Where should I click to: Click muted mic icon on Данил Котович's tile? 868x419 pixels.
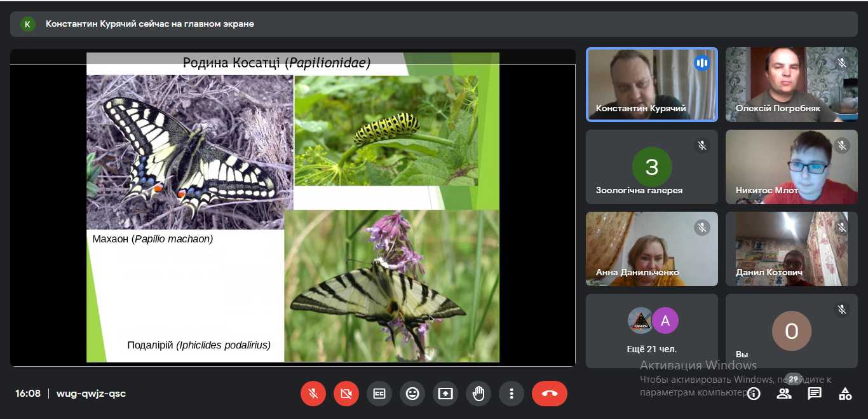[842, 227]
